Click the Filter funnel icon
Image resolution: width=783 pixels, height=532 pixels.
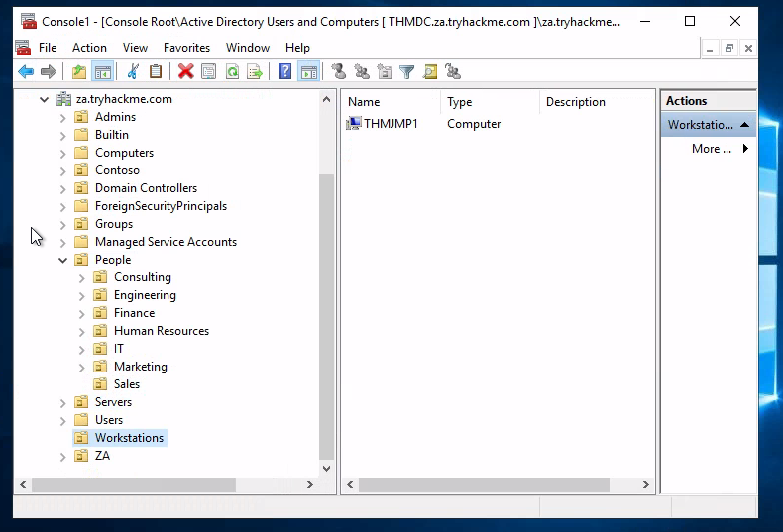(407, 72)
